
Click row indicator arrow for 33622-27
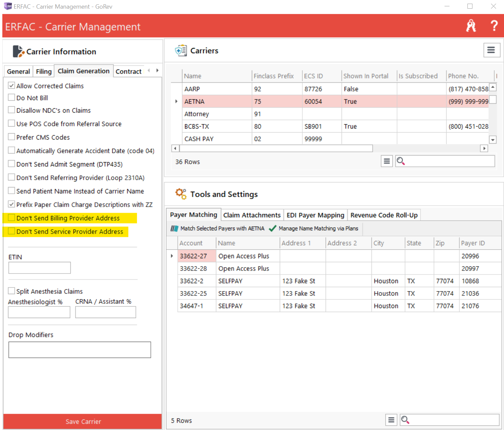click(x=172, y=256)
